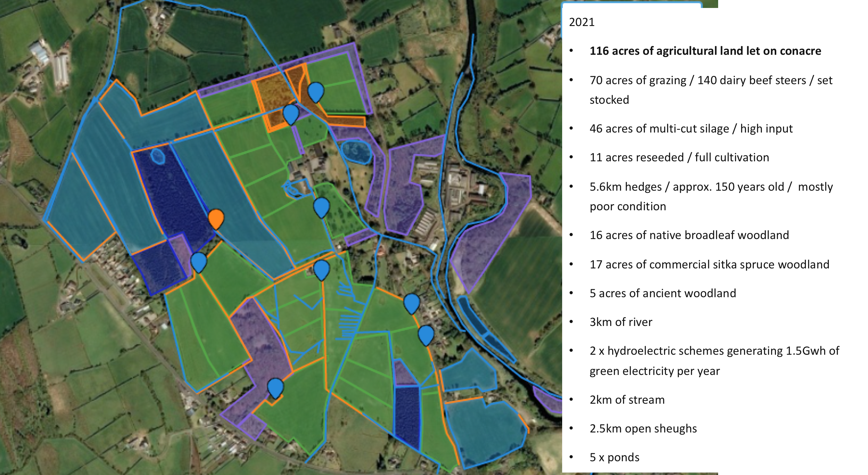Image resolution: width=868 pixels, height=475 pixels.
Task: Select blue pin at navy woodland's southeast corner
Action: [198, 261]
